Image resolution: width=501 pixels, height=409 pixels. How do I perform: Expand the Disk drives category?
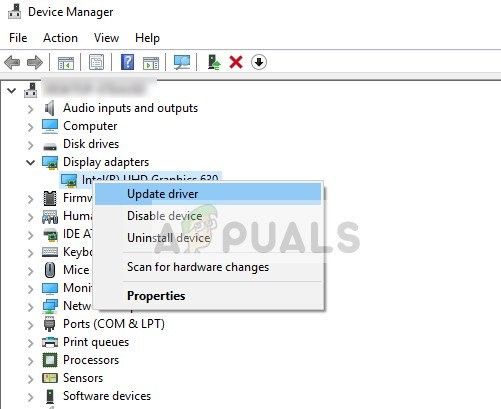[30, 145]
